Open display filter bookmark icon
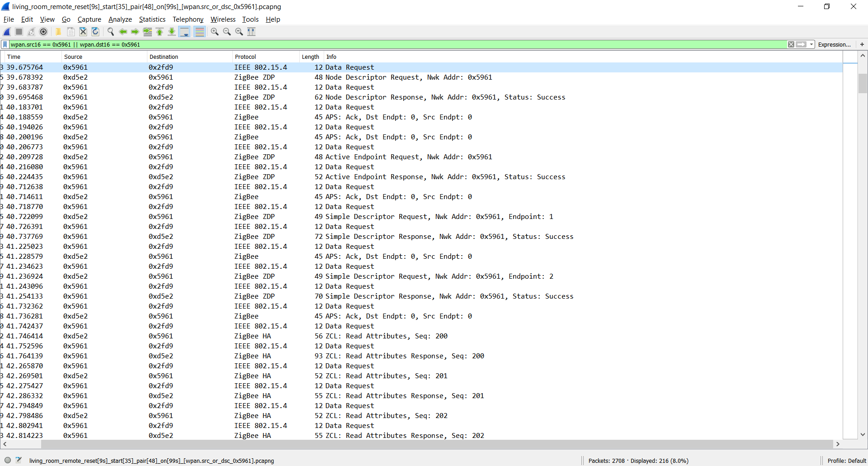The width and height of the screenshot is (868, 466). coord(5,44)
